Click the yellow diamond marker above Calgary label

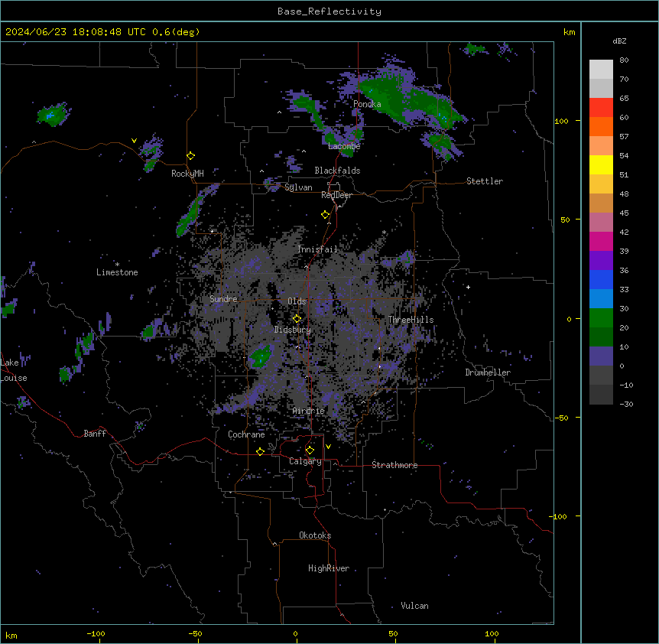click(310, 450)
